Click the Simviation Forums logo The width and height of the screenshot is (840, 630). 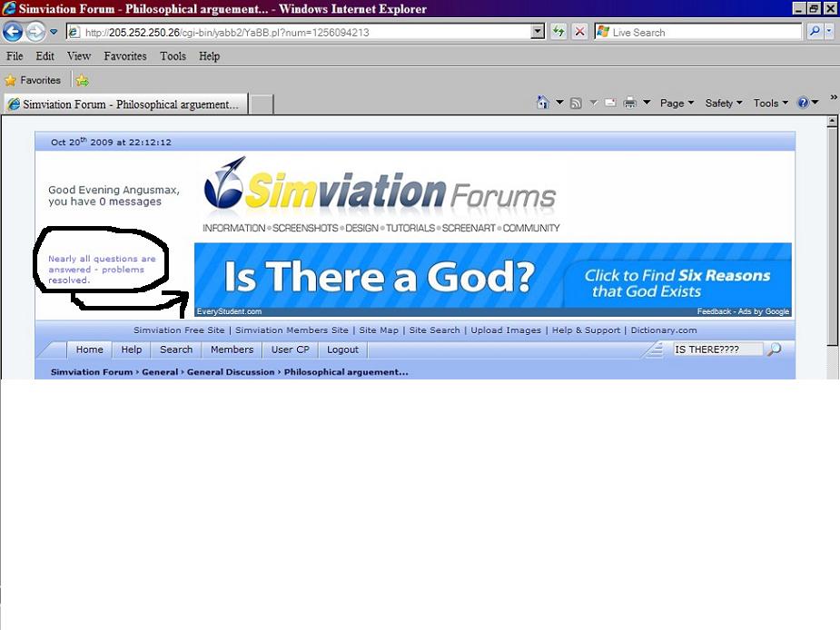(380, 194)
